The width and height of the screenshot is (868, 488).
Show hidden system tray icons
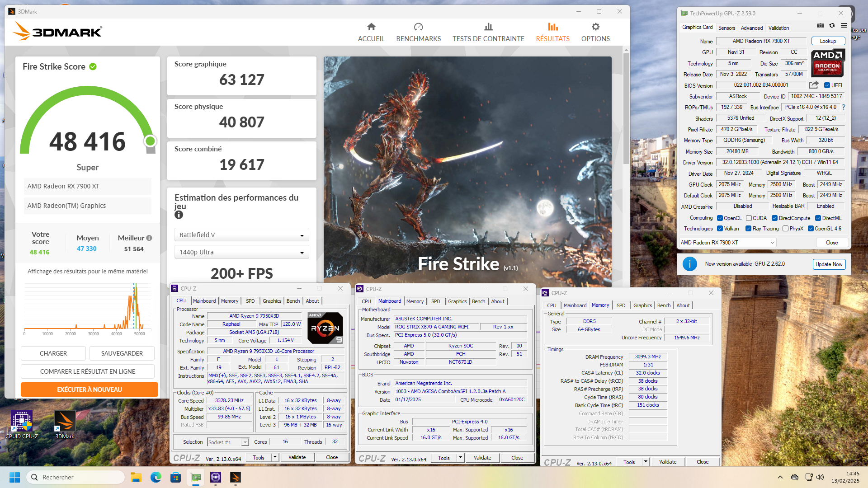coord(780,477)
